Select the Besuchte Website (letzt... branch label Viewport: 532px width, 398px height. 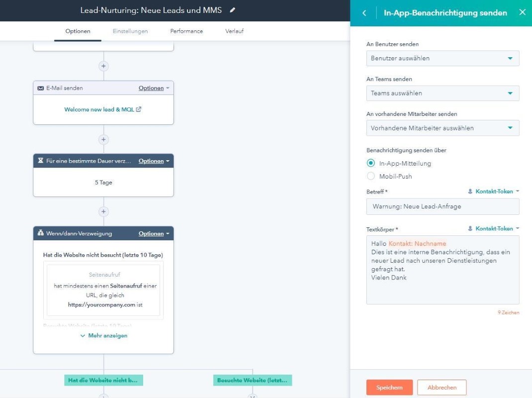pyautogui.click(x=253, y=380)
